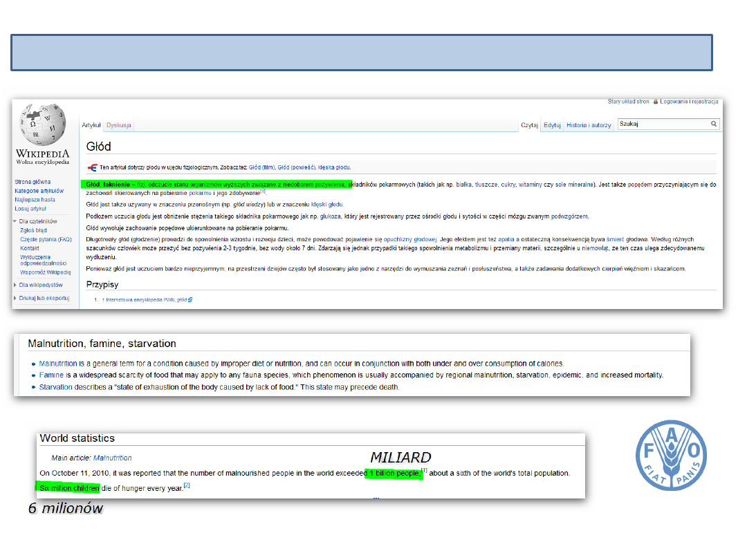
Task: Click the 'Losuj artykuł' sidebar link
Action: pyautogui.click(x=30, y=208)
